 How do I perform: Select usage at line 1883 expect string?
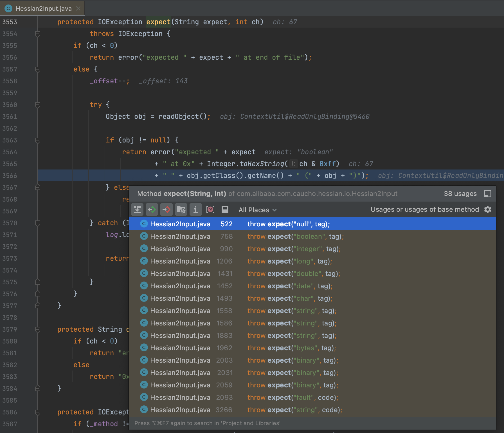312,336
